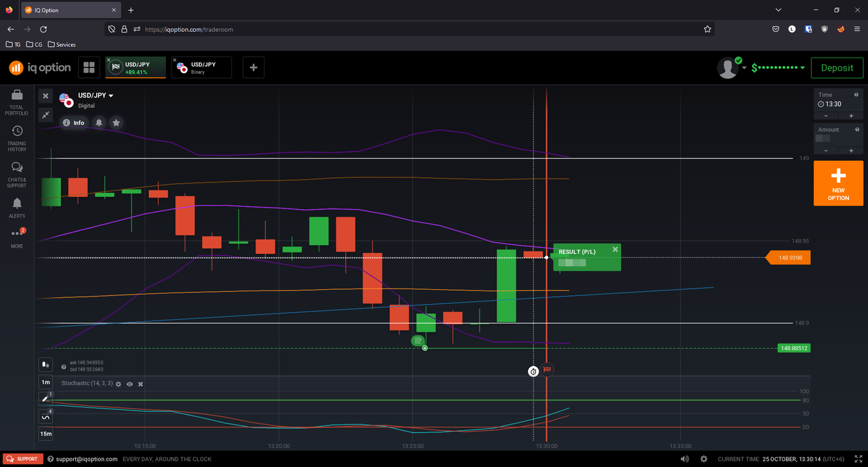The width and height of the screenshot is (868, 467).
Task: Toggle Stochastic indicator visibility eye
Action: click(x=130, y=384)
